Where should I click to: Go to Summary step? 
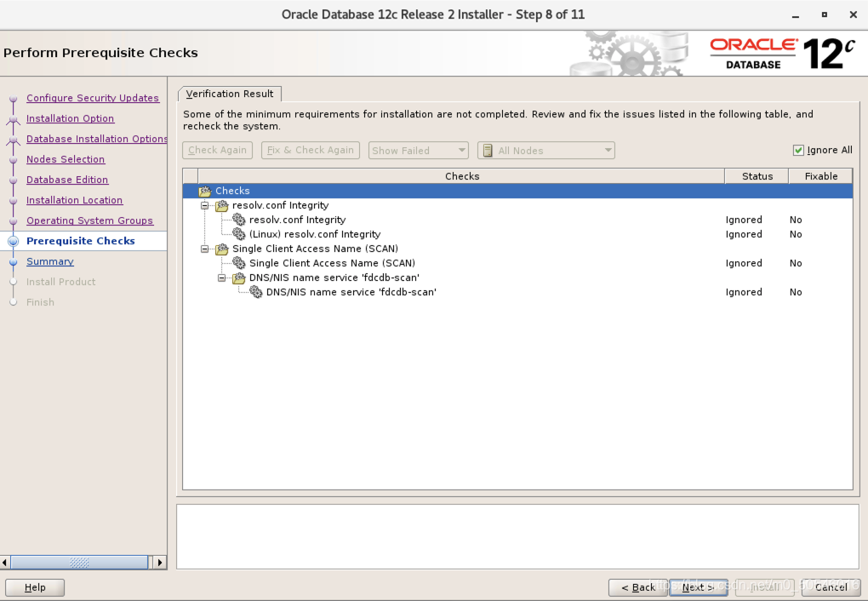click(x=50, y=261)
